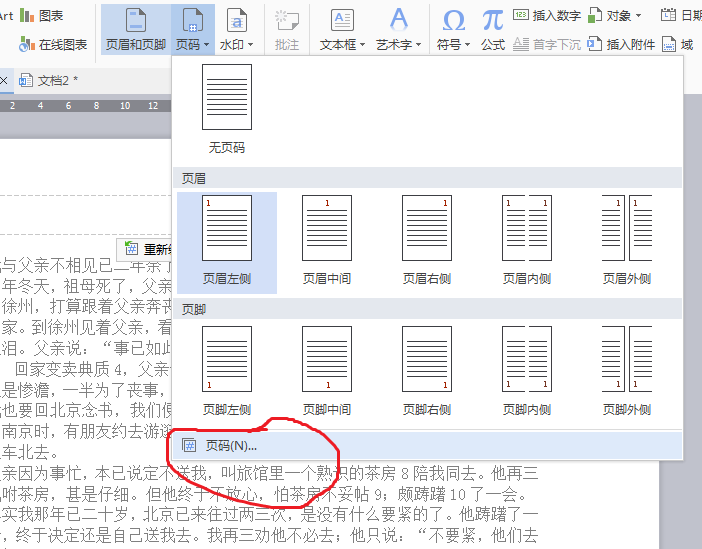702x549 pixels.
Task: Open the 符号 symbol dropdown
Action: 454,30
